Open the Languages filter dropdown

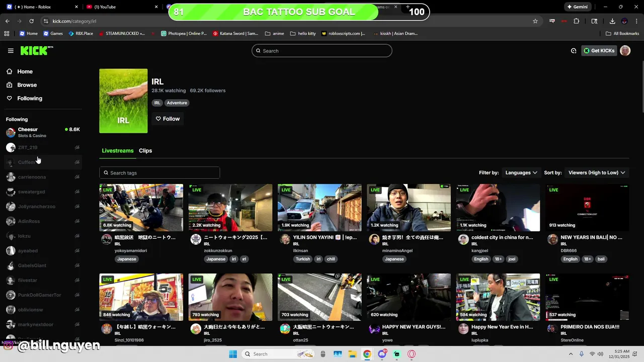(x=521, y=172)
